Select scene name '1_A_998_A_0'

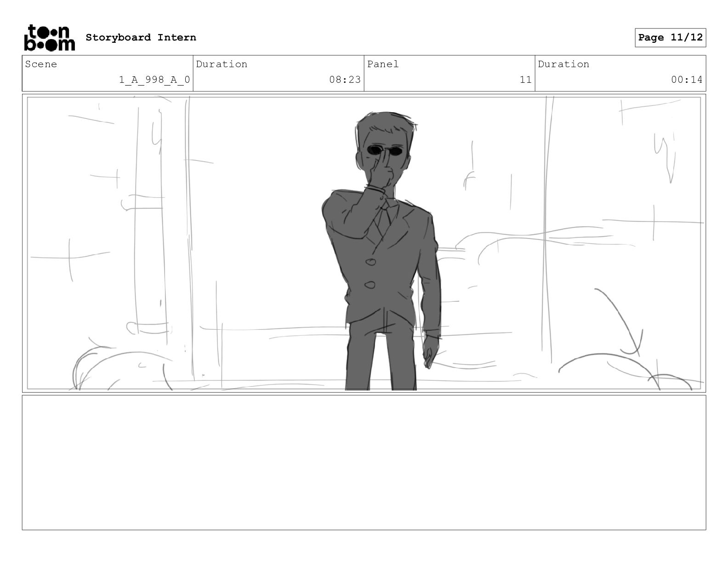[x=154, y=80]
